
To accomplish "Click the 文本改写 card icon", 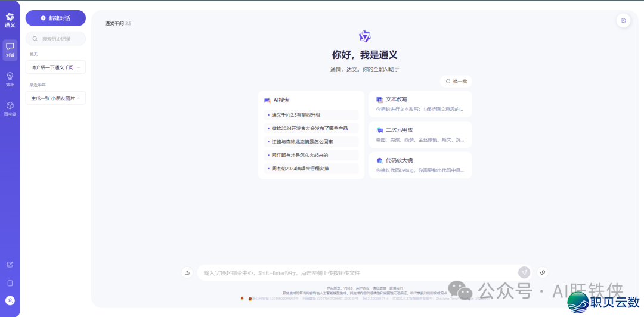I will tap(379, 100).
